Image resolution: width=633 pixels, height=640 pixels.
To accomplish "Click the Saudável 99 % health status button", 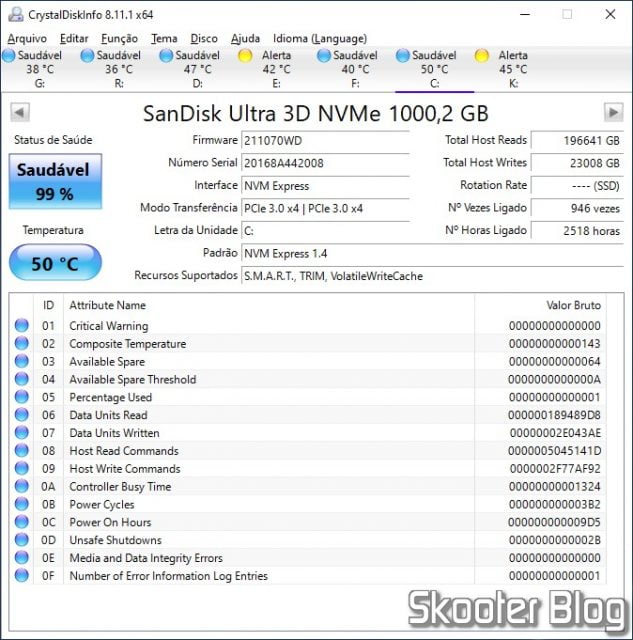I will point(55,181).
